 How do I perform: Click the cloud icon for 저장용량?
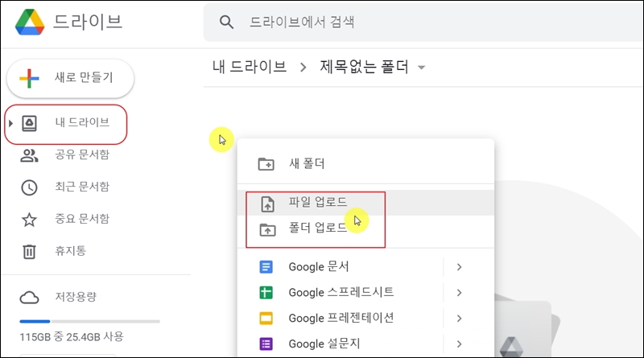click(29, 298)
